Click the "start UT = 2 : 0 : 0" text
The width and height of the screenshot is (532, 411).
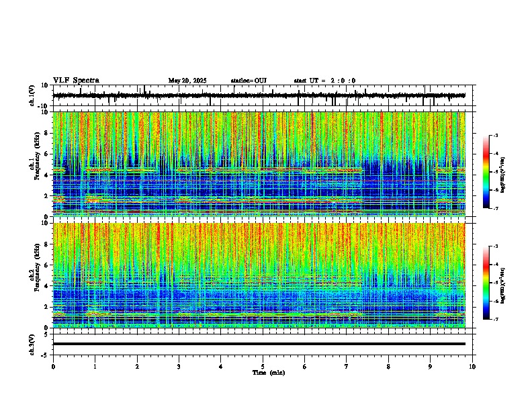pyautogui.click(x=324, y=81)
